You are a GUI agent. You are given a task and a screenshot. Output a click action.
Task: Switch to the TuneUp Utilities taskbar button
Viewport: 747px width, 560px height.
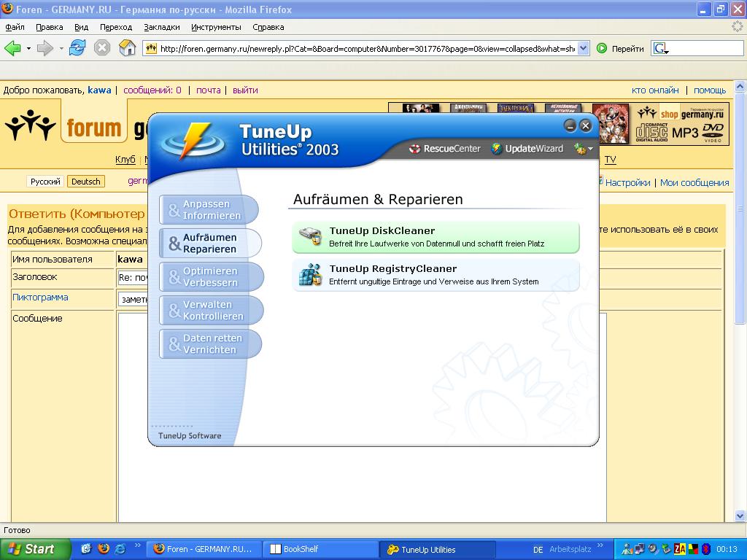click(438, 549)
